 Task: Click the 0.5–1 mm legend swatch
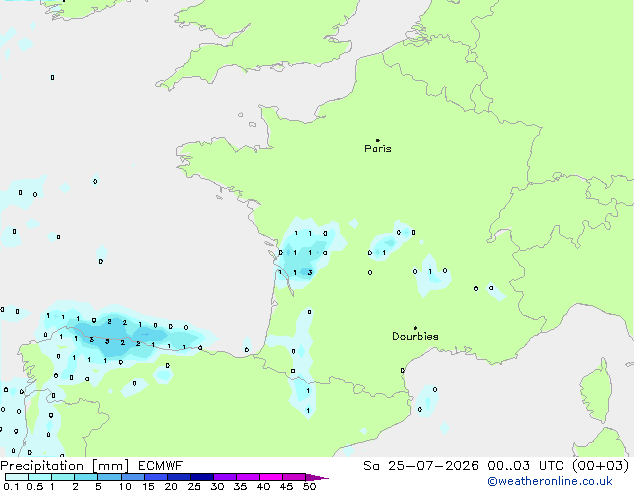(40, 477)
